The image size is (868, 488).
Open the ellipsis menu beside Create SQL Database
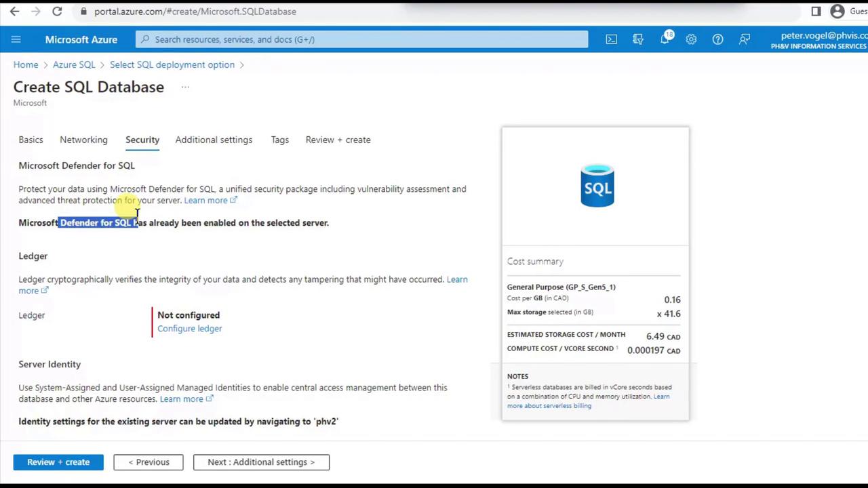(185, 87)
